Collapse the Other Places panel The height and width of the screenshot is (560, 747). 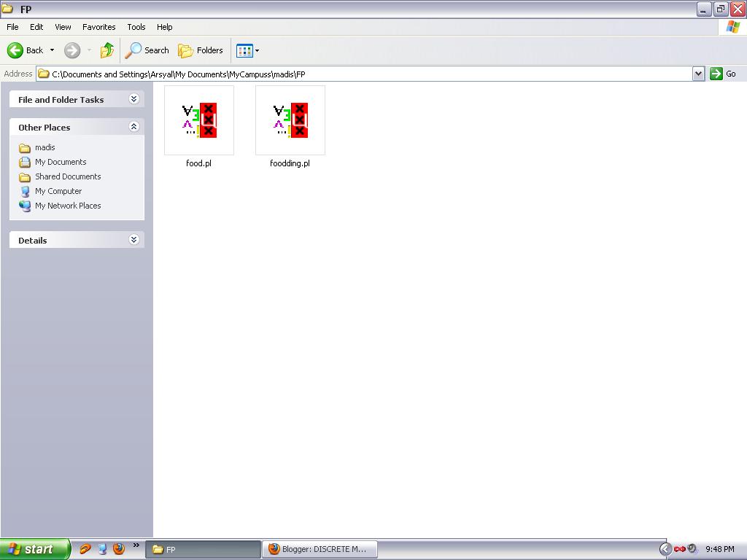134,127
